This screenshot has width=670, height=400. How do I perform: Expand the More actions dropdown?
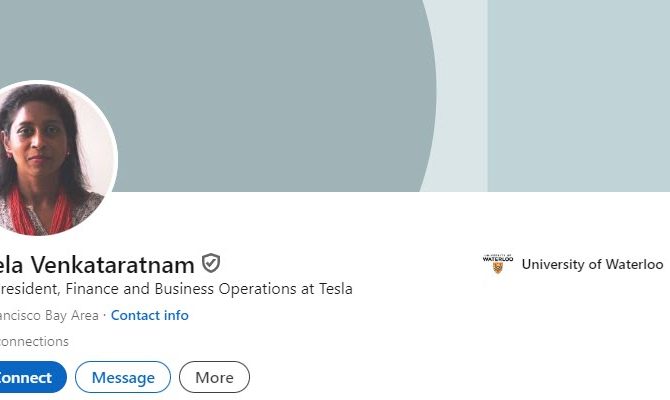point(214,377)
